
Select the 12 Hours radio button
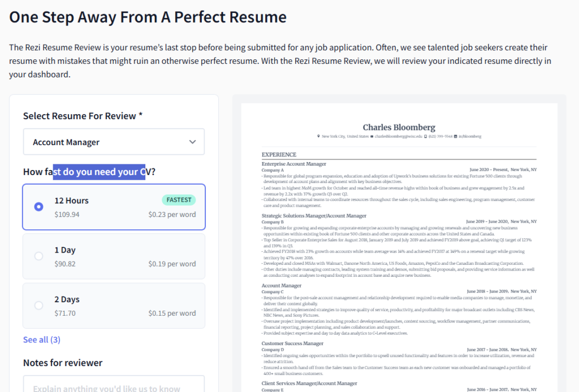click(x=38, y=207)
